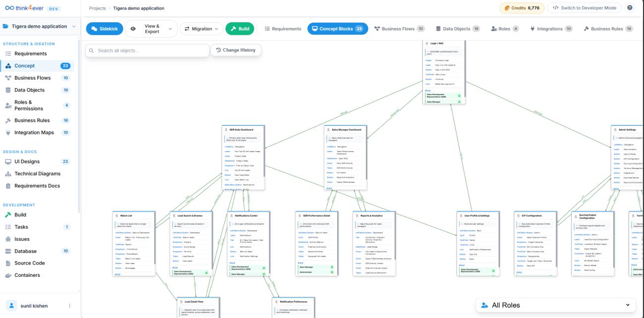The height and width of the screenshot is (318, 644).
Task: Select the Sales Manager Dashboard block
Action: (346, 158)
